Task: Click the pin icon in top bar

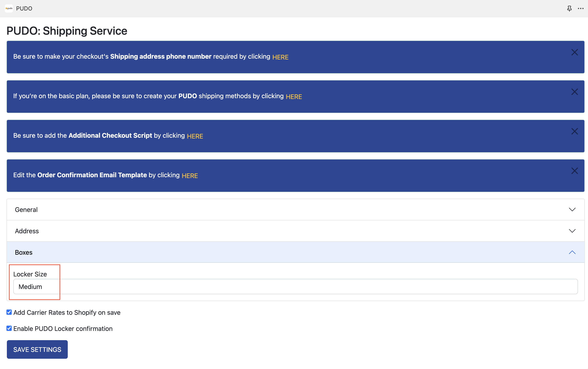Action: pos(569,8)
